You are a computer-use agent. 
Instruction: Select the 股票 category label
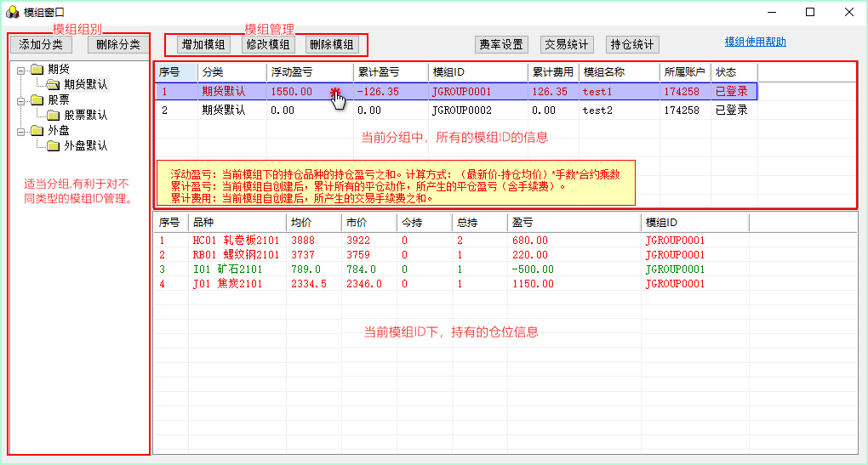[x=58, y=100]
